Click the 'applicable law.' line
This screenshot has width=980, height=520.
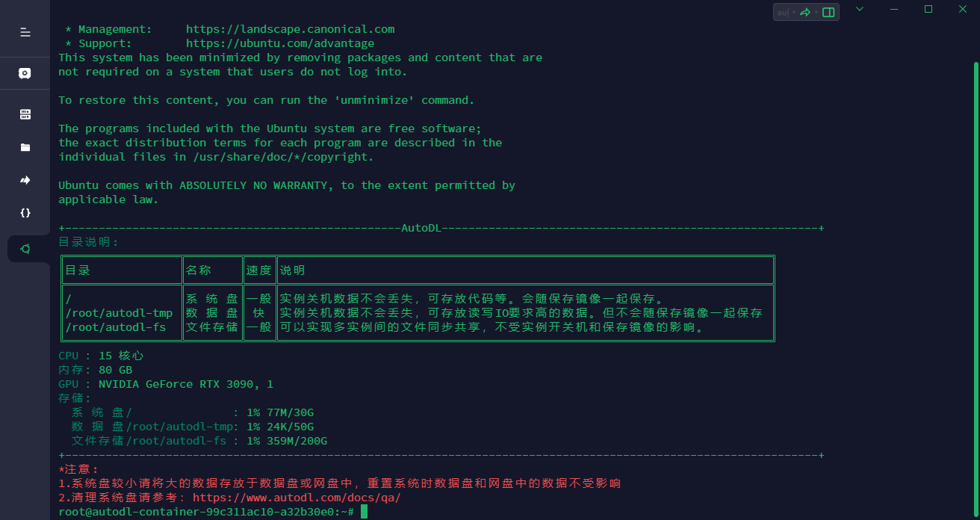[x=108, y=199]
